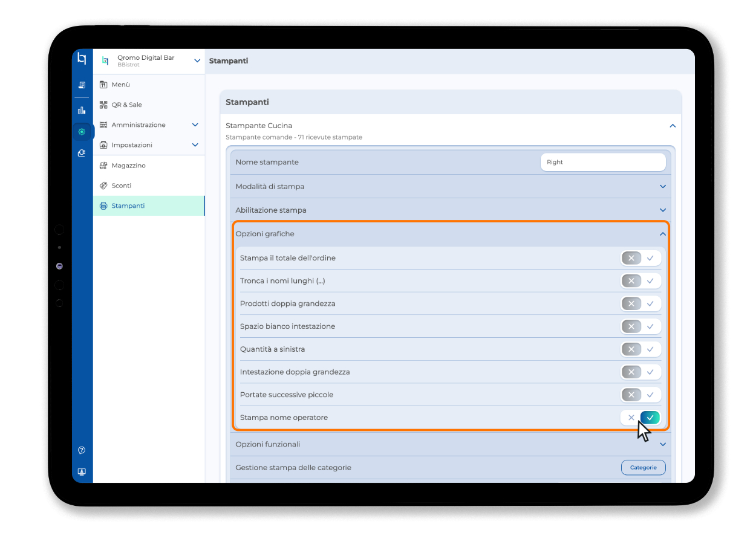This screenshot has height=556, width=756.
Task: Toggle Stampa il totale dell'ordine
Action: pos(640,258)
